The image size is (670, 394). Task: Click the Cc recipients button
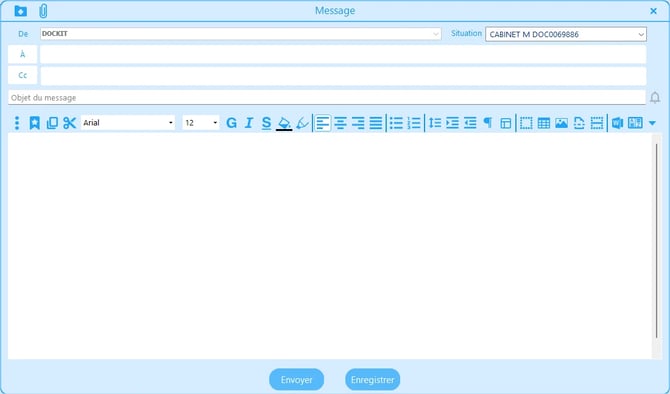pos(23,76)
